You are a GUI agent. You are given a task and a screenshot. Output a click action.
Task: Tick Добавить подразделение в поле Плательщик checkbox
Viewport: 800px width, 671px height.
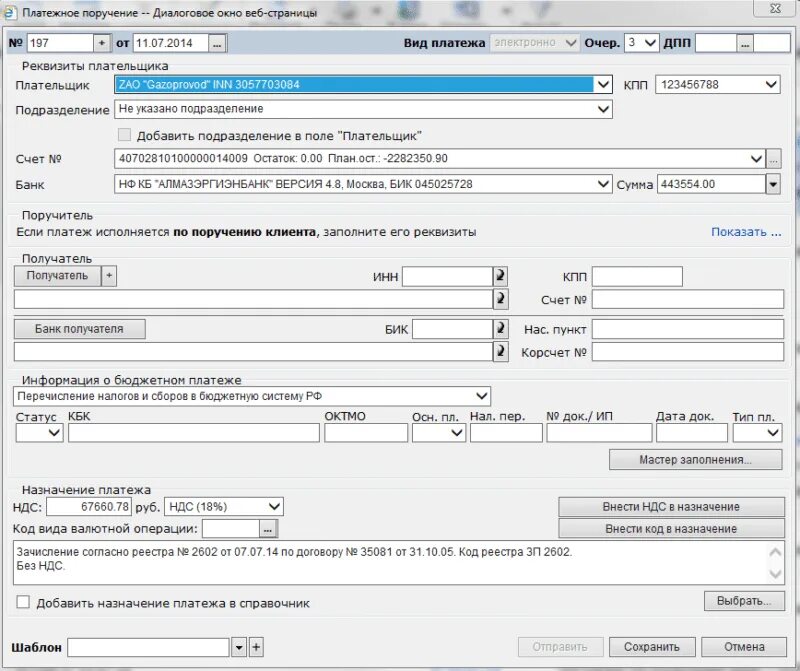tap(124, 135)
